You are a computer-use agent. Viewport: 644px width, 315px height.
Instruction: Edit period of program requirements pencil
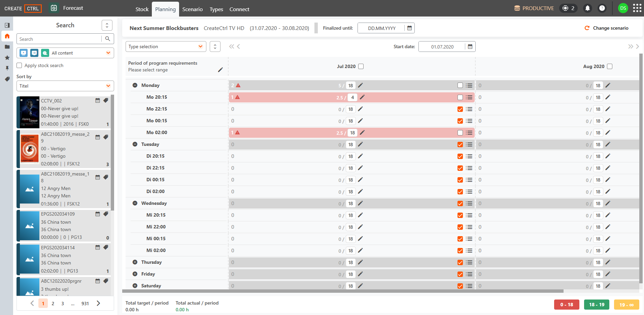(221, 70)
